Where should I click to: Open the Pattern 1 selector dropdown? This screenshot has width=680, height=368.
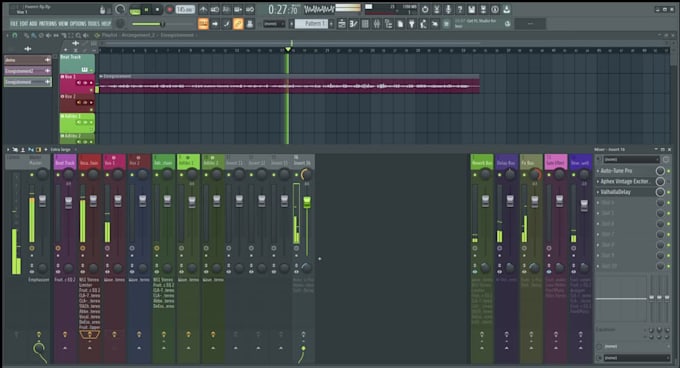coord(311,24)
